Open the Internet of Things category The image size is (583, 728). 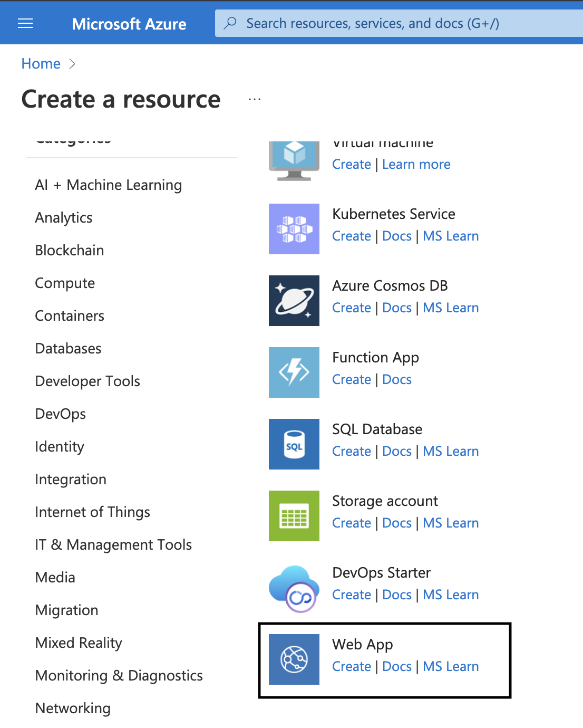[92, 512]
